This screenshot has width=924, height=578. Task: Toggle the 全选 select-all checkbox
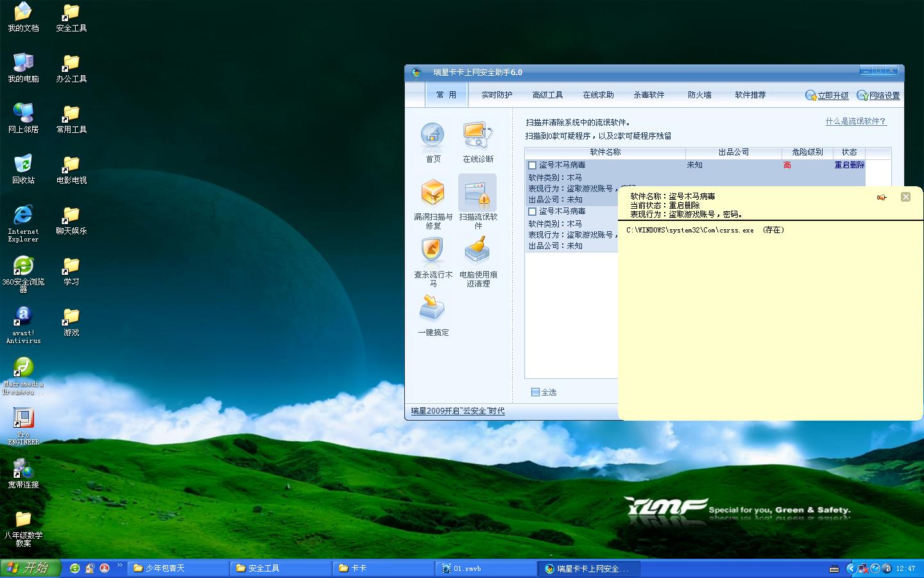pos(535,392)
